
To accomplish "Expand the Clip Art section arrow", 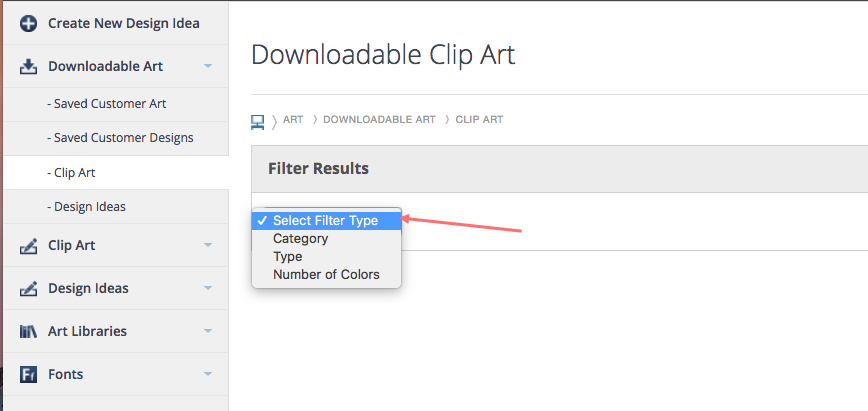I will 208,245.
